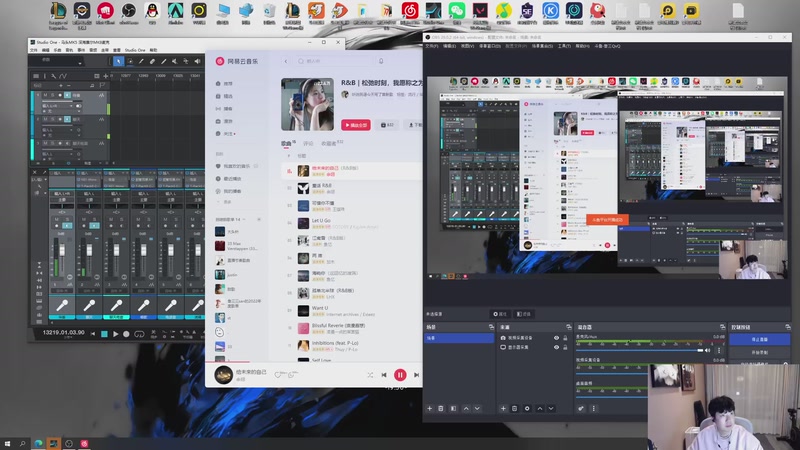The width and height of the screenshot is (800, 450).
Task: Toggle shuffle mode in NetEase player
Action: pyautogui.click(x=370, y=375)
